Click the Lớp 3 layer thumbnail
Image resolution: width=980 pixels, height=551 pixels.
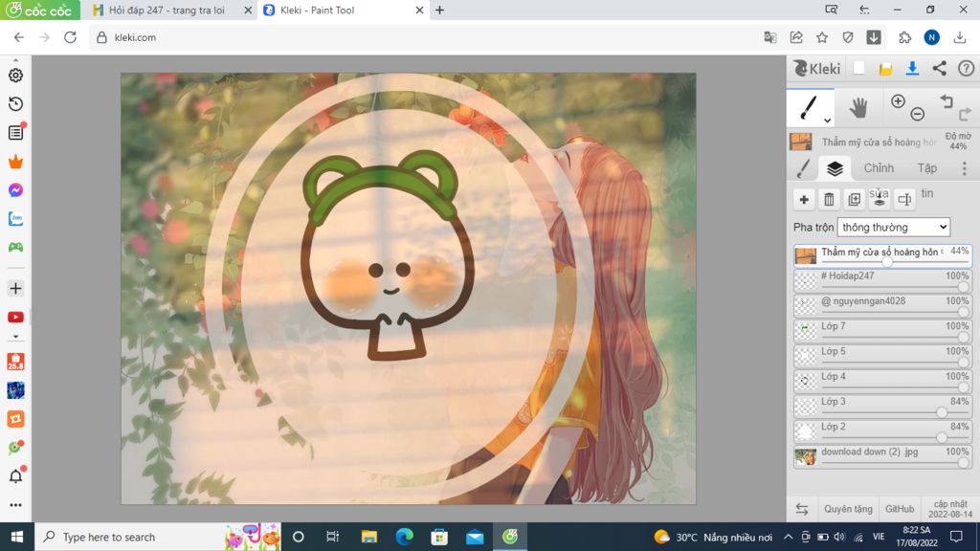tap(805, 406)
